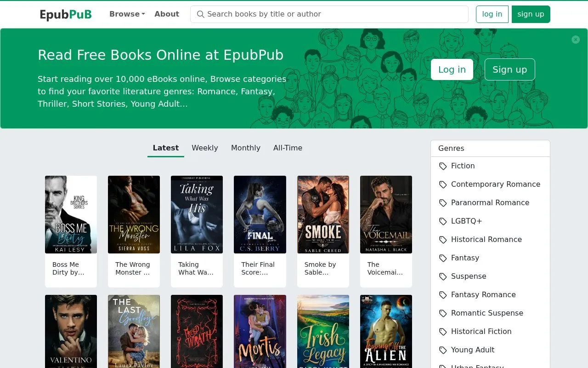The width and height of the screenshot is (588, 368).
Task: Click tag icon beside Young Adult
Action: [443, 350]
